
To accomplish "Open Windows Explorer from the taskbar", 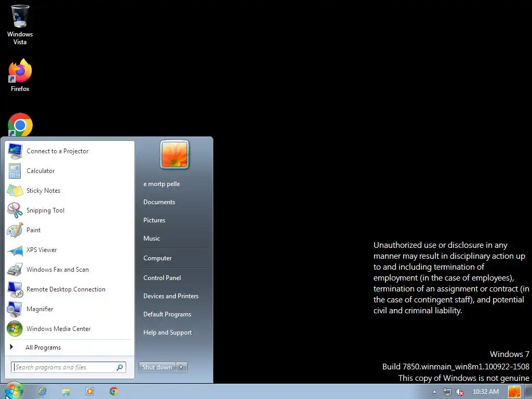I will tap(66, 392).
